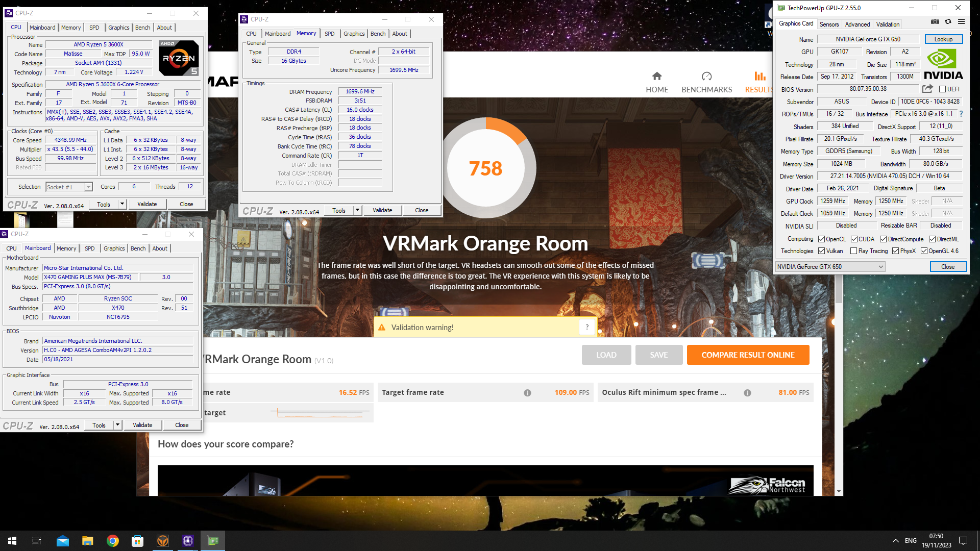The image size is (980, 551).
Task: Enable the Ray Tracing checkbox
Action: click(853, 251)
